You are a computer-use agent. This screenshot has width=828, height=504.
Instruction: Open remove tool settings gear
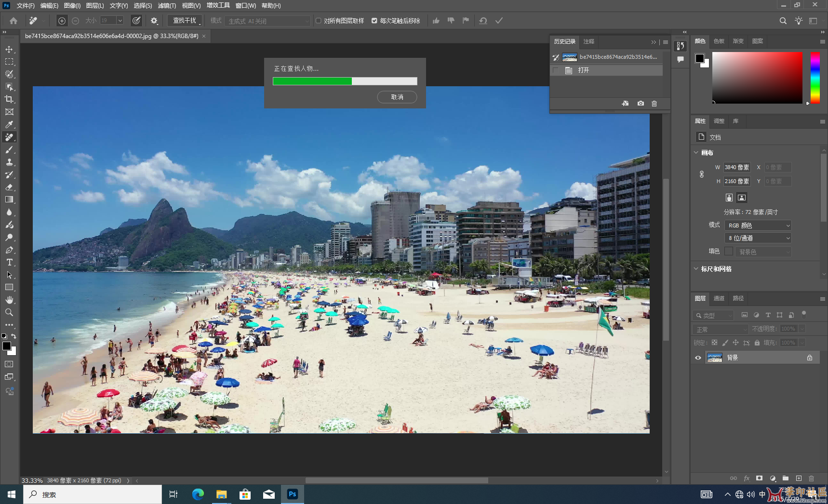[x=154, y=21]
